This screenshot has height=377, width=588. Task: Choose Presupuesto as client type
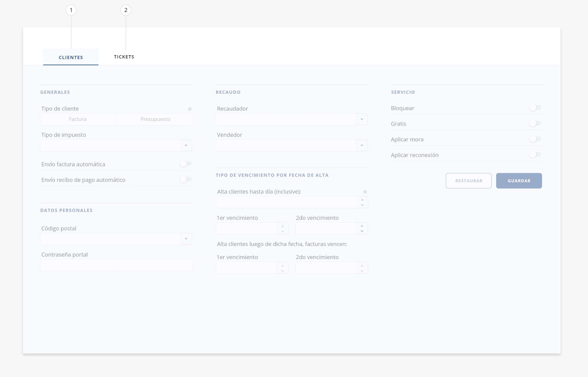pyautogui.click(x=155, y=119)
